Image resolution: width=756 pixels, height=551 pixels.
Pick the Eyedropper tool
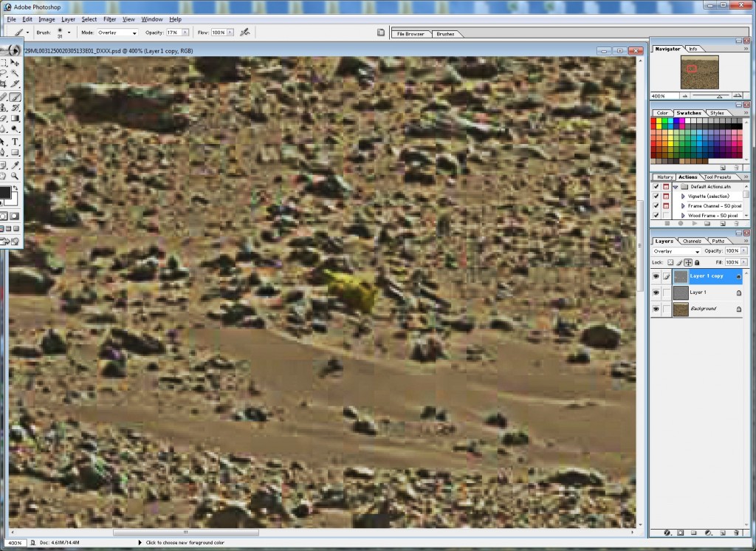tap(15, 165)
